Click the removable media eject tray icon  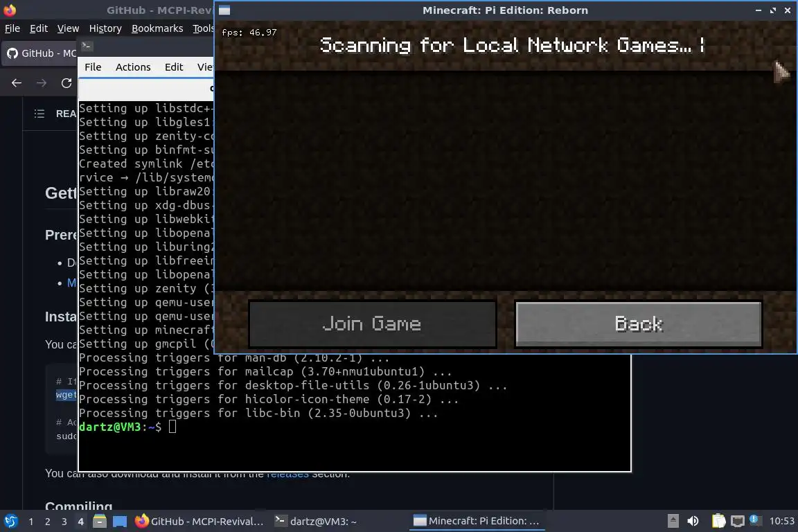point(673,522)
